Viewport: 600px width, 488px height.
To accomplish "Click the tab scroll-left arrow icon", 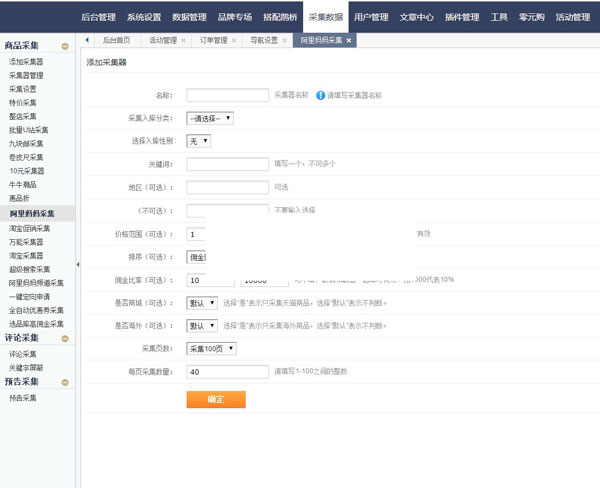I will 87,40.
